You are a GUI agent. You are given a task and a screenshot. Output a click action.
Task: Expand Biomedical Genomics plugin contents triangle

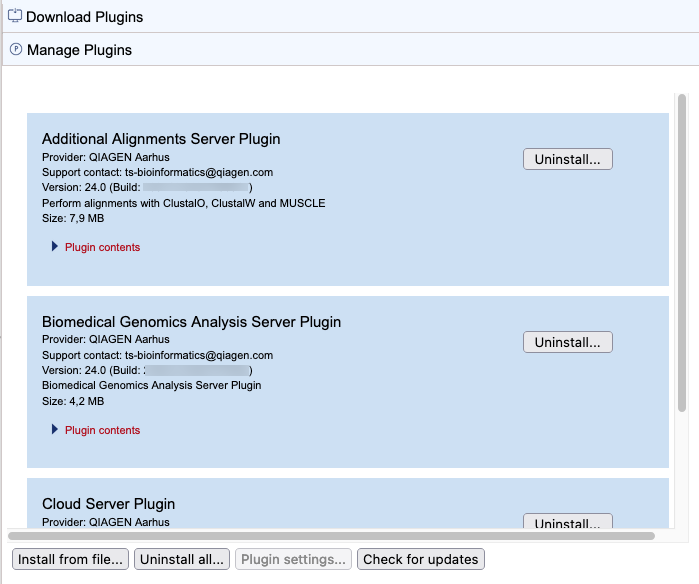[x=54, y=430]
